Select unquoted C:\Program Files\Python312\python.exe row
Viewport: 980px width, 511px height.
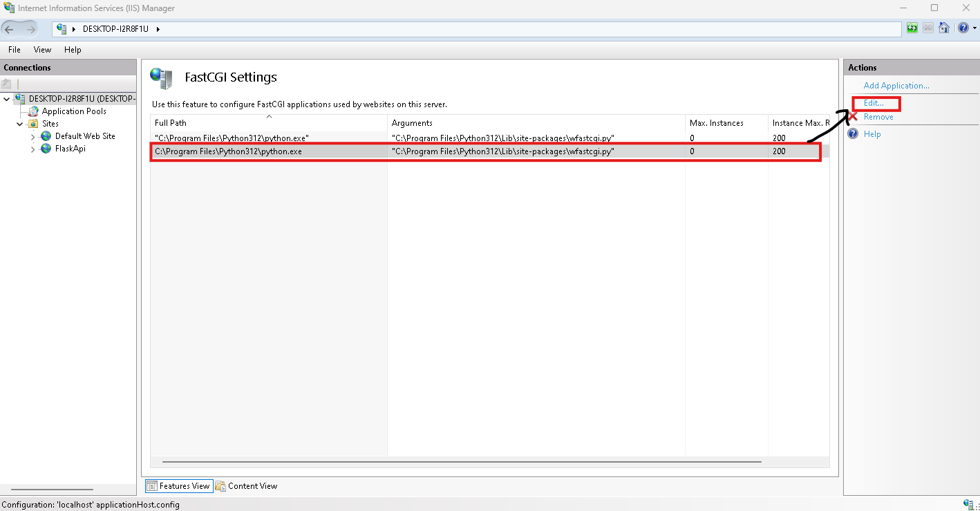tap(228, 151)
